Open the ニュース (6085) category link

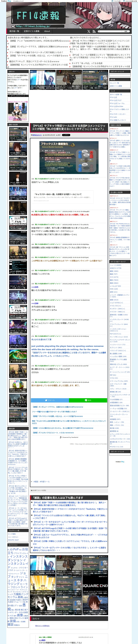[115, 265]
